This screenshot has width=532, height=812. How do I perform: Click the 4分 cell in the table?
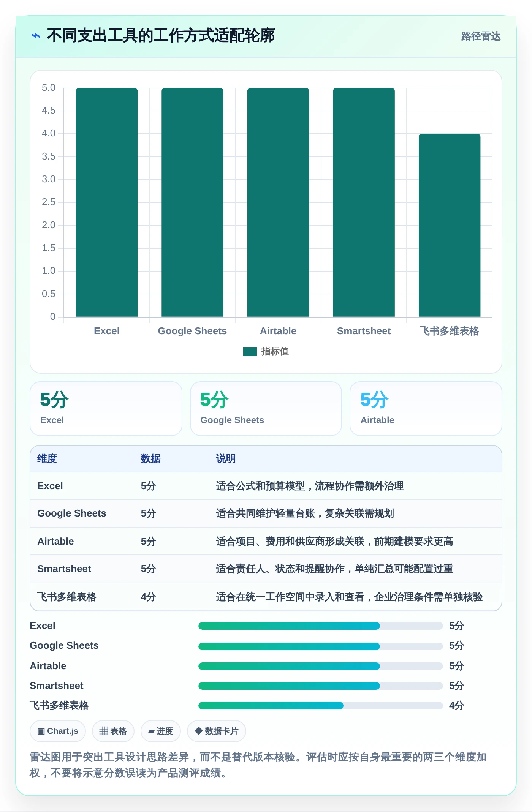point(149,597)
